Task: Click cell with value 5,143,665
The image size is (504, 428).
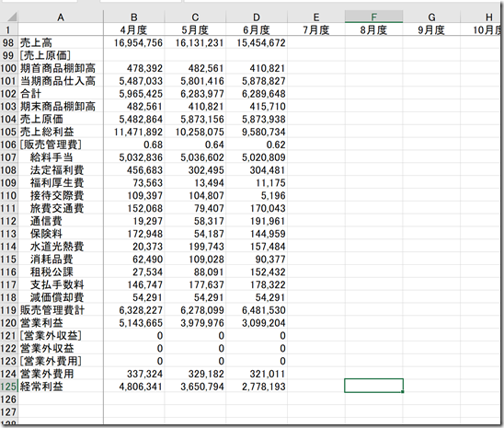Action: 134,322
